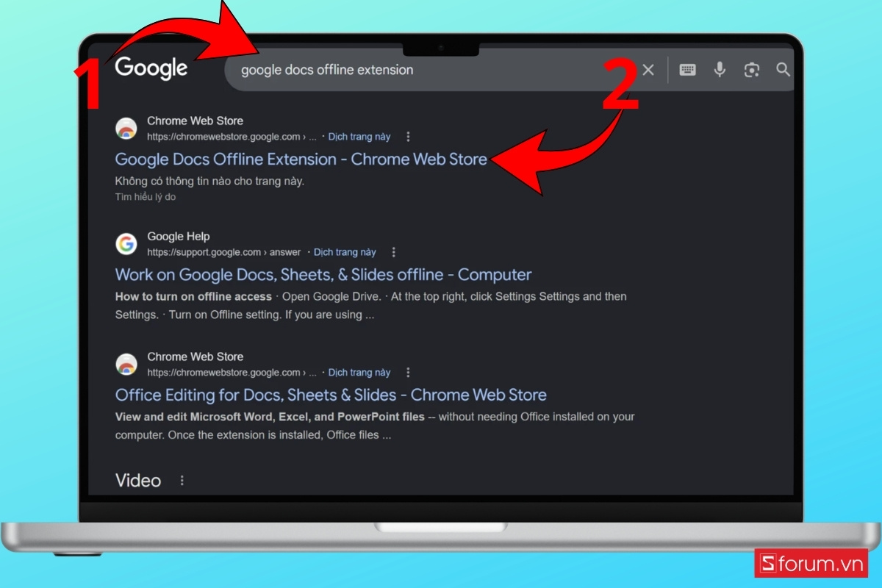Open three-dot menu of Google Docs Offline result

click(409, 137)
